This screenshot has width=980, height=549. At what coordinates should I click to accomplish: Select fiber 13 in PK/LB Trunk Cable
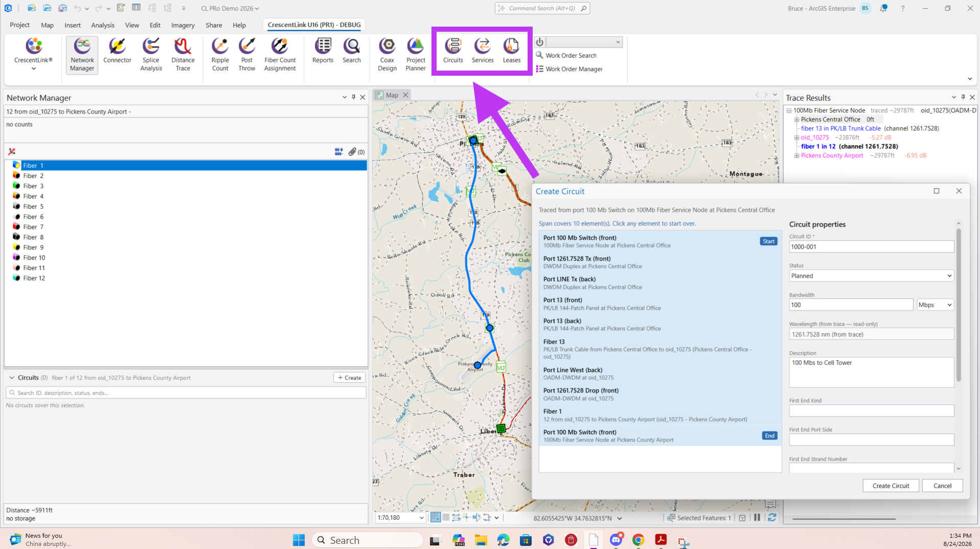840,128
